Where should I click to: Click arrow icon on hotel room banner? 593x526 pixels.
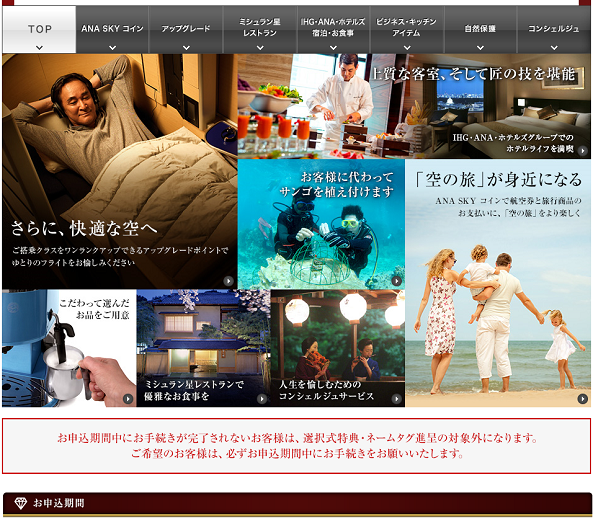click(x=583, y=151)
